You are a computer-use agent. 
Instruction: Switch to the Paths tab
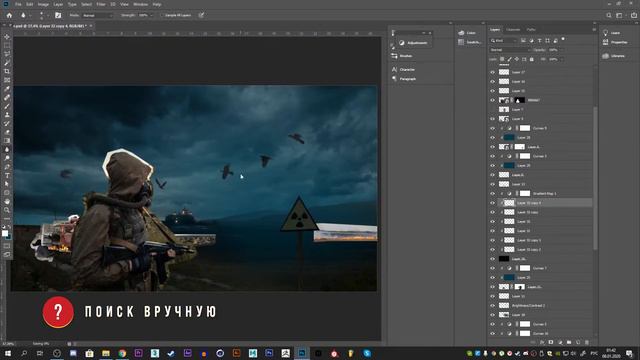pos(531,30)
